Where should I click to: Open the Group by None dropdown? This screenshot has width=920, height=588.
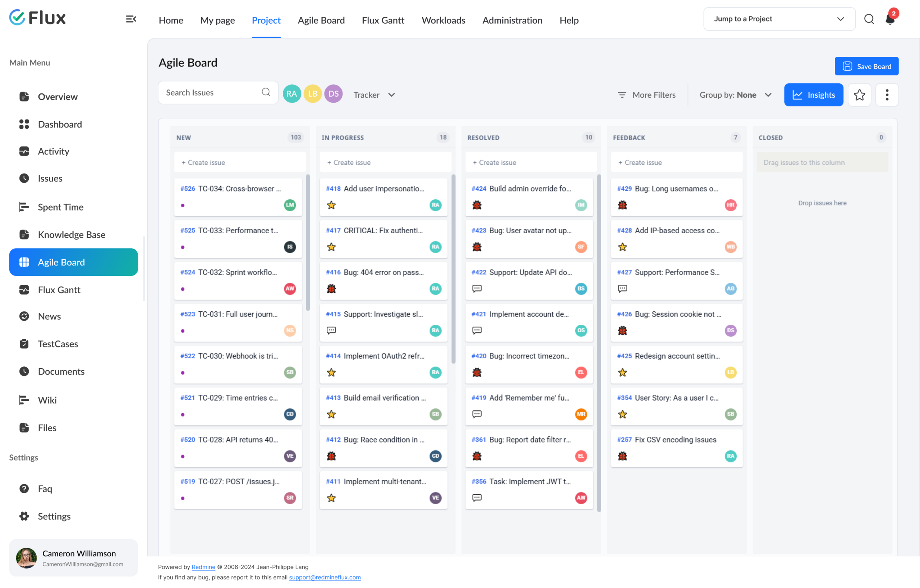(x=736, y=95)
